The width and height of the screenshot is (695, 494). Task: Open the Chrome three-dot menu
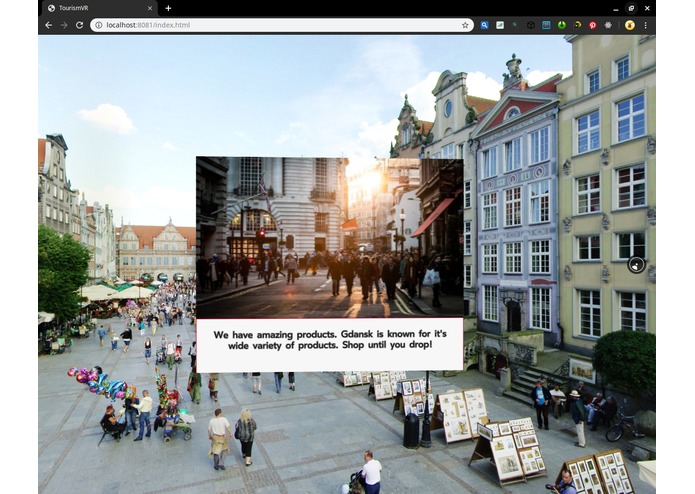click(645, 25)
